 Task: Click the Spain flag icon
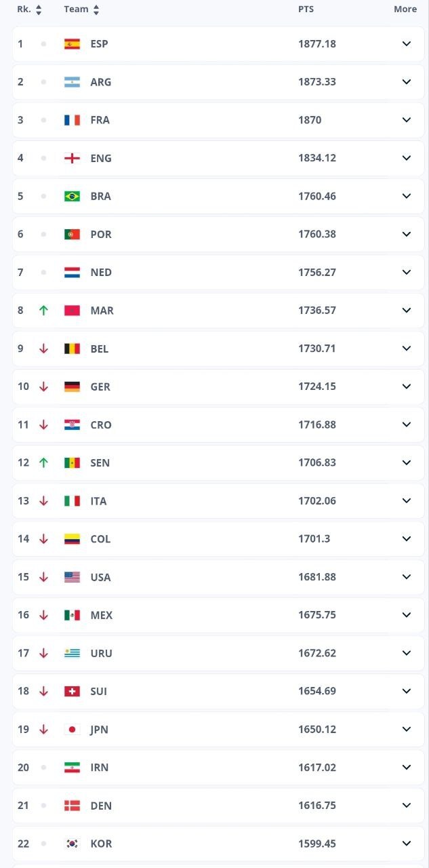(x=72, y=44)
